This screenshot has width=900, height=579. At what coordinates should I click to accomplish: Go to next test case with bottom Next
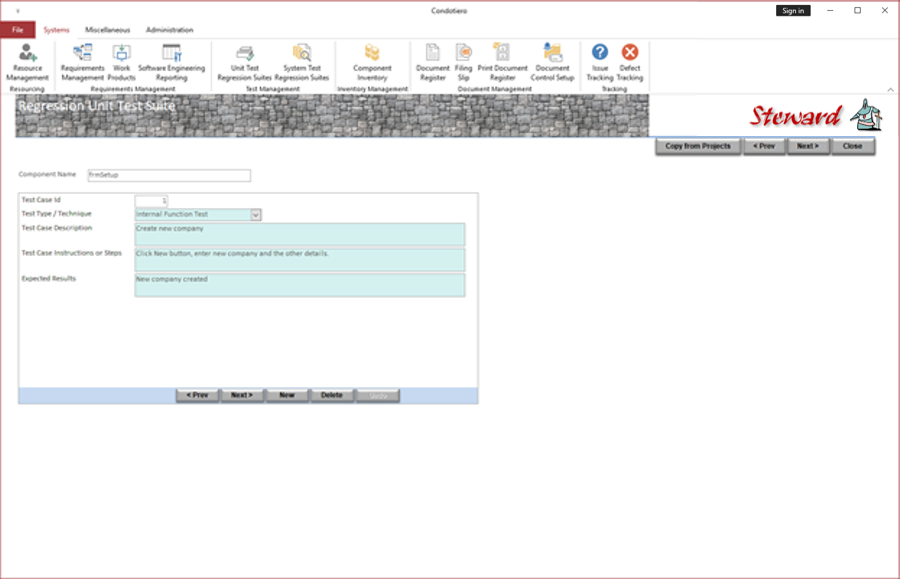pyautogui.click(x=242, y=395)
